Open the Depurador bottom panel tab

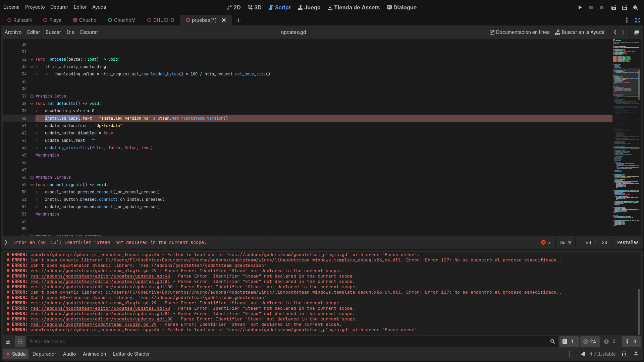44,354
